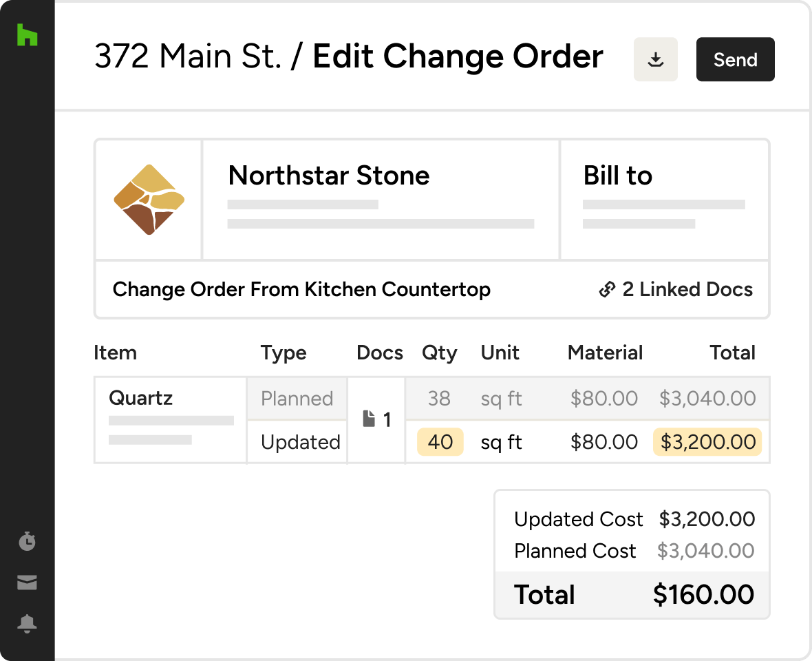Open the inbox icon in sidebar
The width and height of the screenshot is (812, 661).
tap(27, 583)
